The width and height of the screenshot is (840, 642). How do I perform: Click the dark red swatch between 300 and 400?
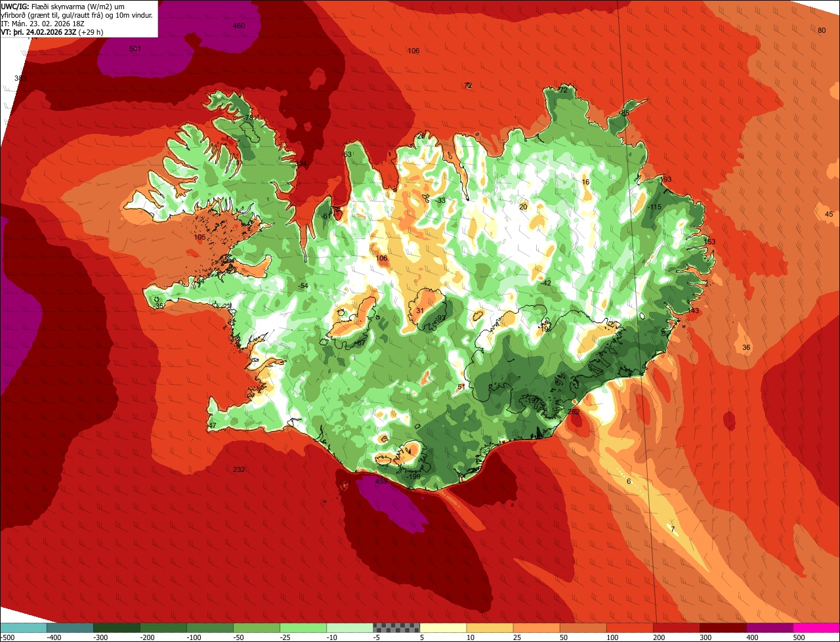(723, 628)
